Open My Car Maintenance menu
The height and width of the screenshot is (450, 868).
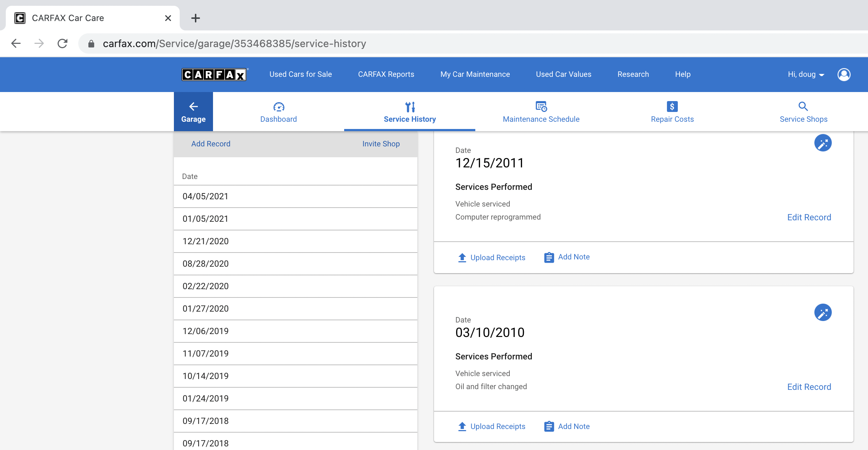tap(475, 74)
